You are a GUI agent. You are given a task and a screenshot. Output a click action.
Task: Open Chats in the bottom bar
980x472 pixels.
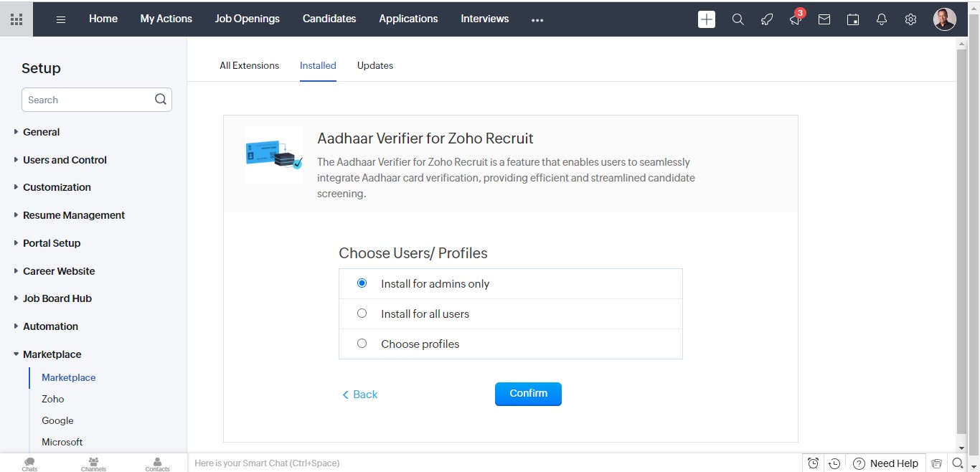coord(29,463)
